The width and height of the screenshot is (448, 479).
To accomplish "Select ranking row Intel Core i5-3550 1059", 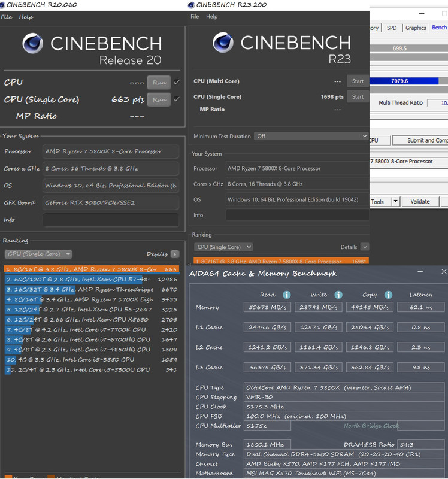I will click(x=92, y=360).
